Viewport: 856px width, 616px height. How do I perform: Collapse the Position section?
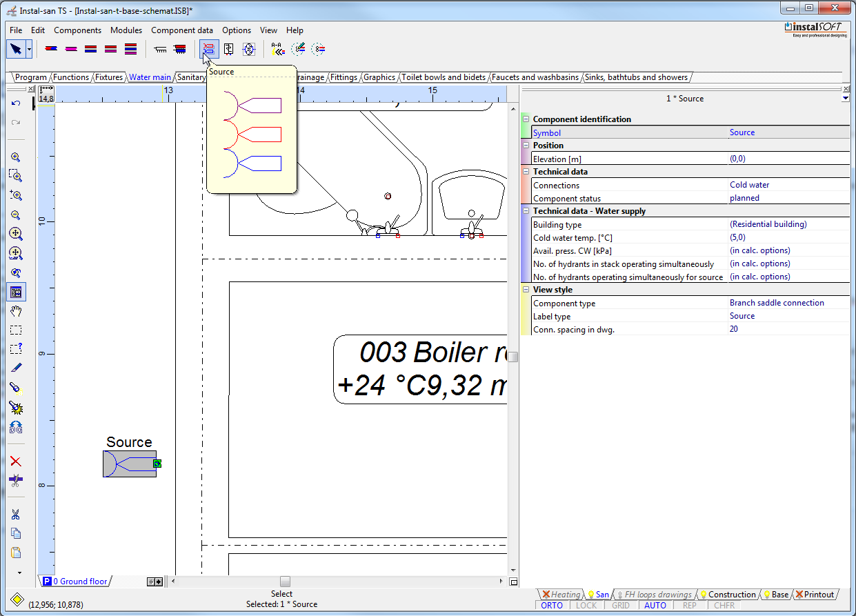526,146
